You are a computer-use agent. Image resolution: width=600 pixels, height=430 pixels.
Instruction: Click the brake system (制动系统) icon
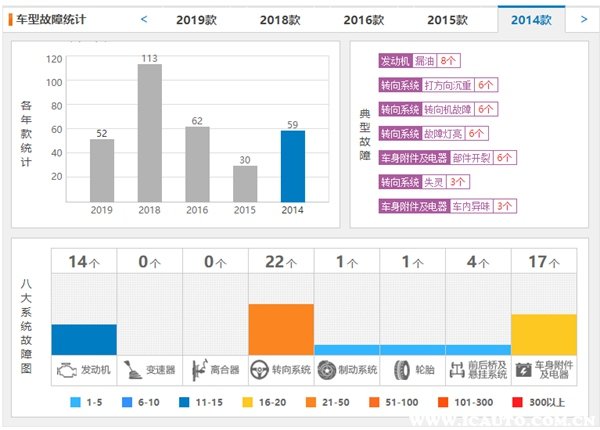coord(326,369)
